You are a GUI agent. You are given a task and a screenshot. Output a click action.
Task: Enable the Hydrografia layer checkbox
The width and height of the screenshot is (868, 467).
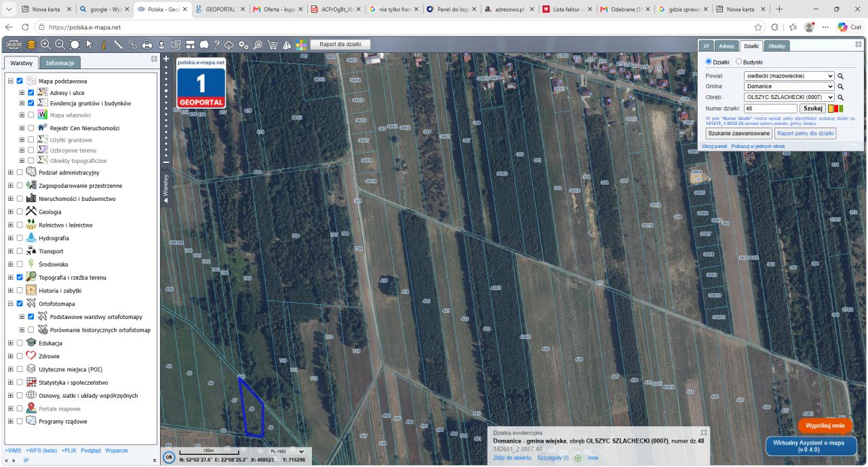pos(20,238)
